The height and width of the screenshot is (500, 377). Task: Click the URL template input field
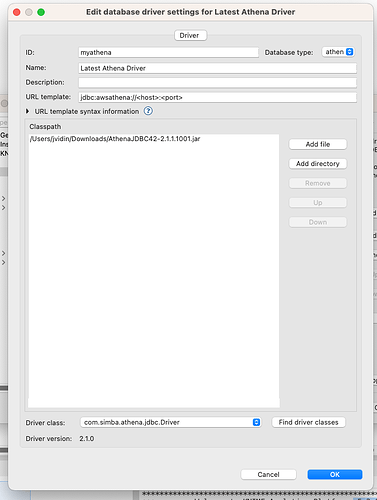[217, 97]
